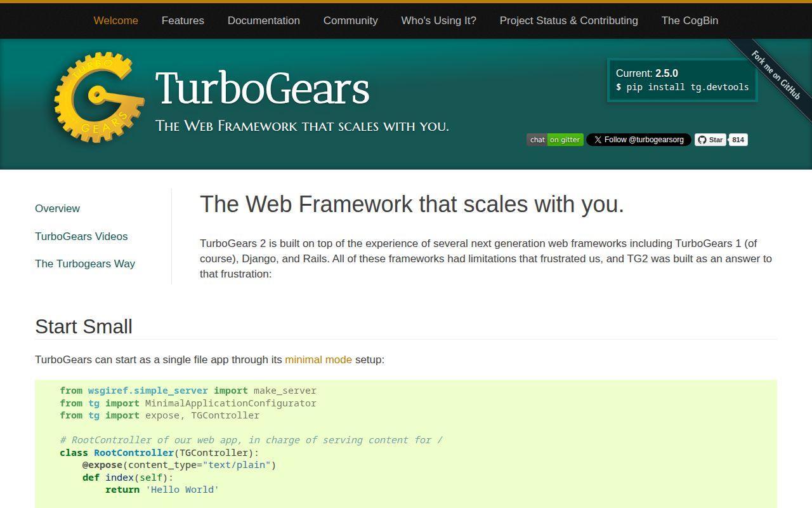812x508 pixels.
Task: Open the Community page
Action: click(x=351, y=20)
